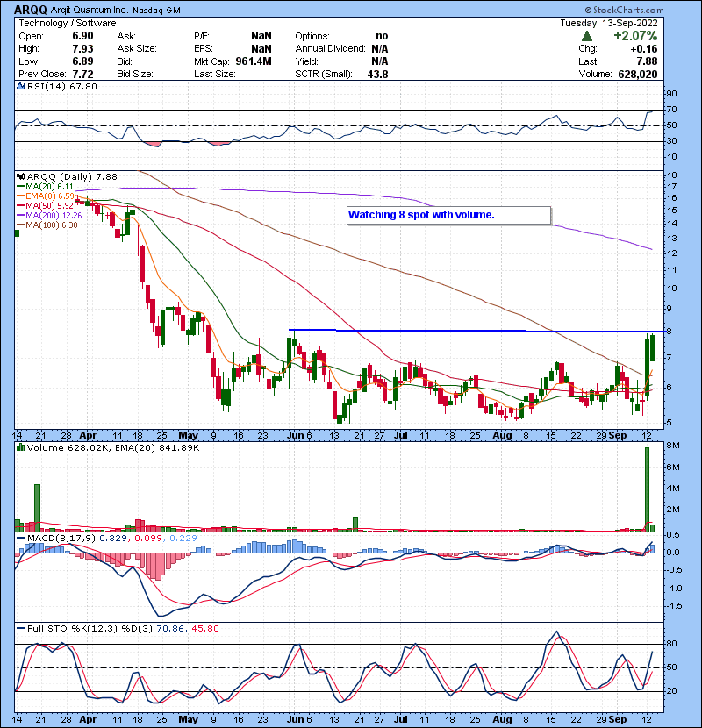
Task: Click the 8M label on the volume axis
Action: coord(673,446)
